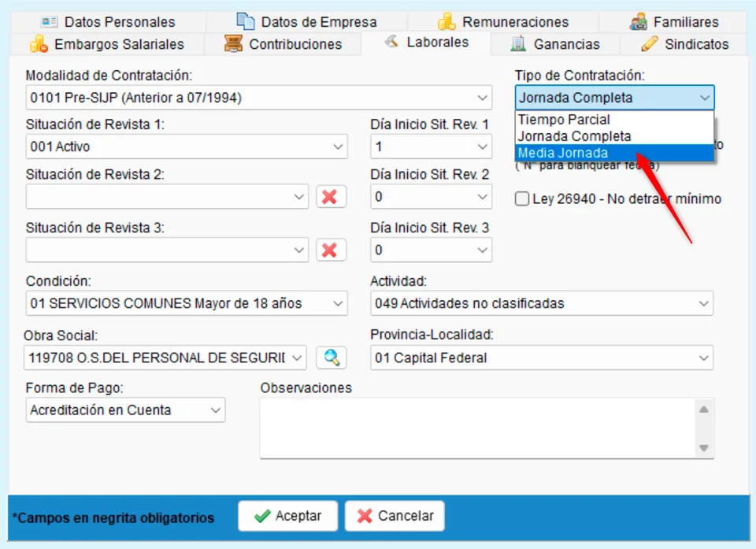Clear Situación de Revista 2 with red X
The width and height of the screenshot is (756, 549).
tap(331, 197)
